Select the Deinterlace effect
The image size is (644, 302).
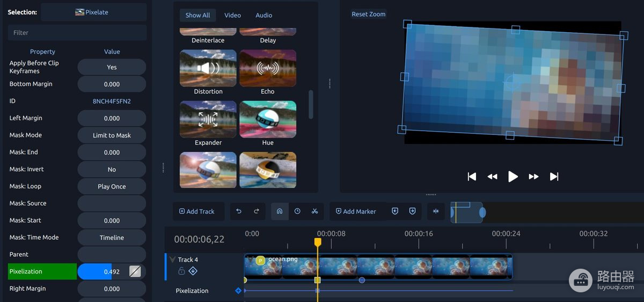pyautogui.click(x=208, y=36)
